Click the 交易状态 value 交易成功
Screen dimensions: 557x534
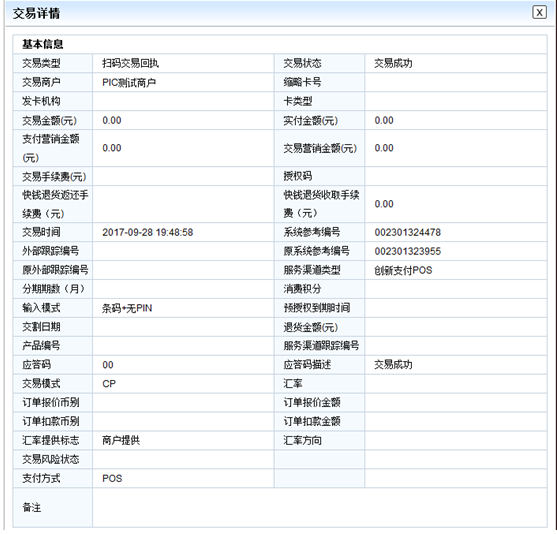[x=393, y=63]
